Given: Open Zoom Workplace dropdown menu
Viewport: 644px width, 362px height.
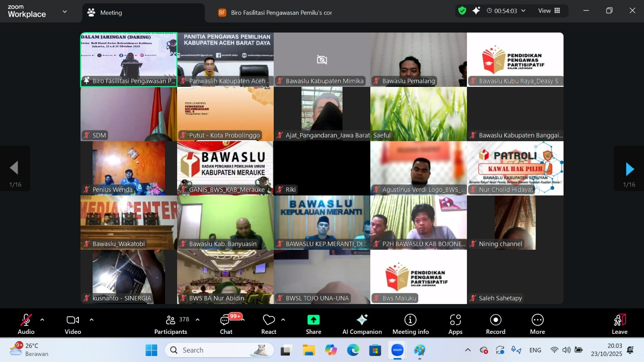Looking at the screenshot, I should pos(65,12).
